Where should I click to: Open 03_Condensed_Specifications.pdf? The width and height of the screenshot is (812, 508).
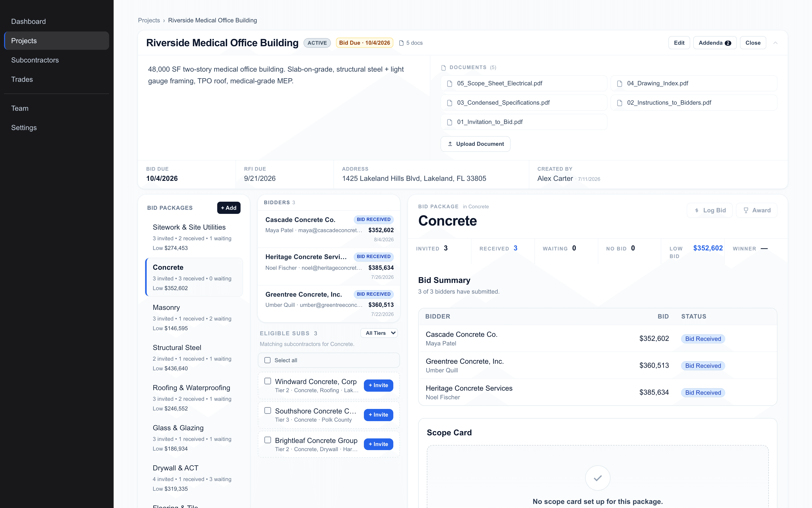[x=524, y=103]
